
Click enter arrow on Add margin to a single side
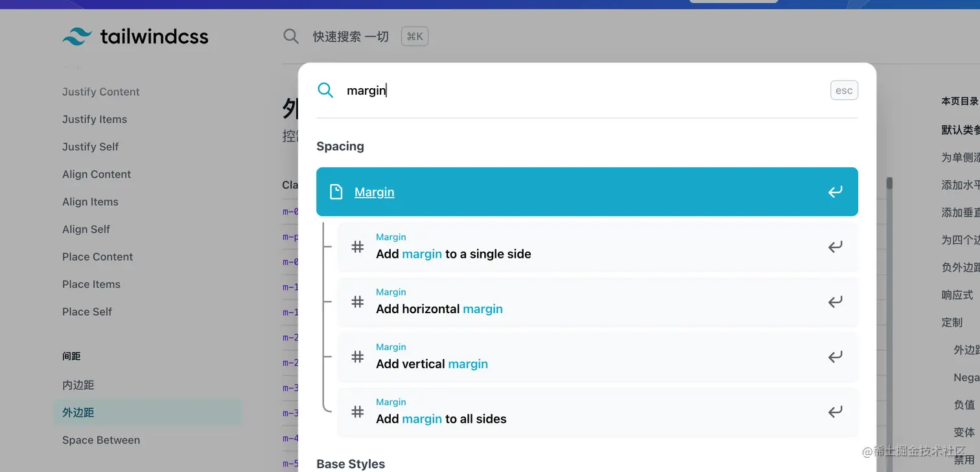point(835,246)
